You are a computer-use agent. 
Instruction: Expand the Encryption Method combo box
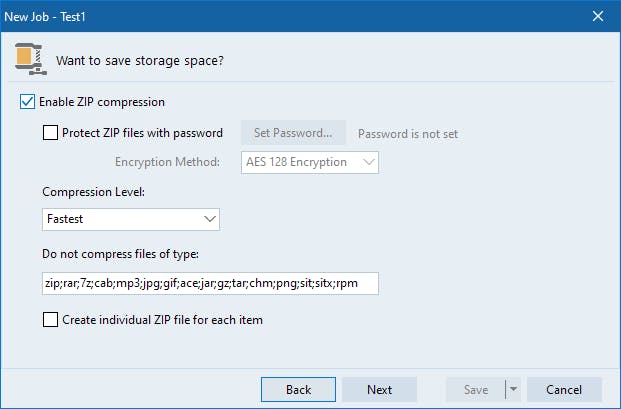tap(310, 162)
